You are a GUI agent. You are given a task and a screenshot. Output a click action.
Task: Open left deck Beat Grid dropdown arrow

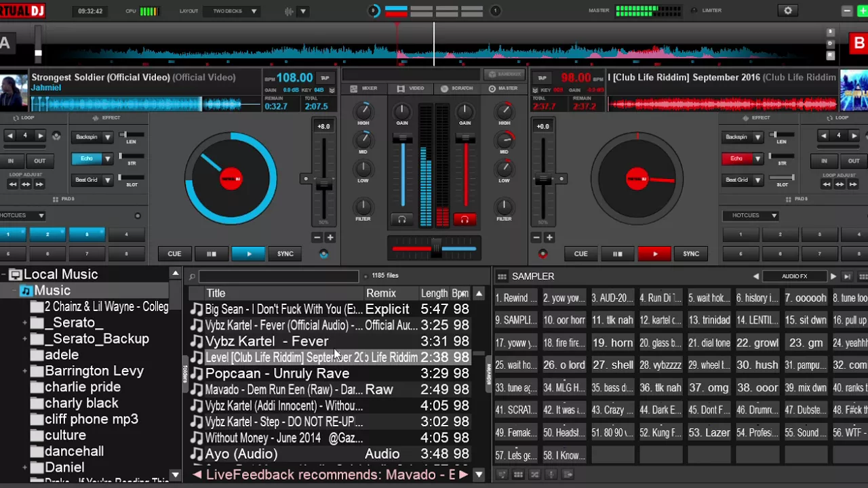(107, 180)
